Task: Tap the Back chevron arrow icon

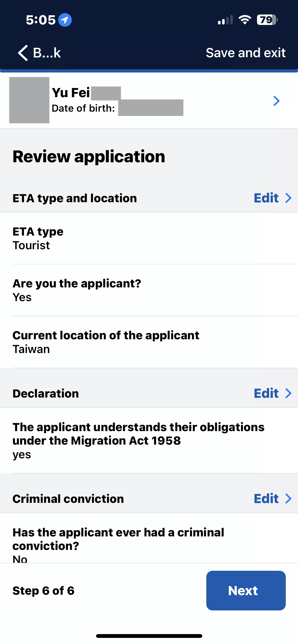Action: tap(23, 53)
